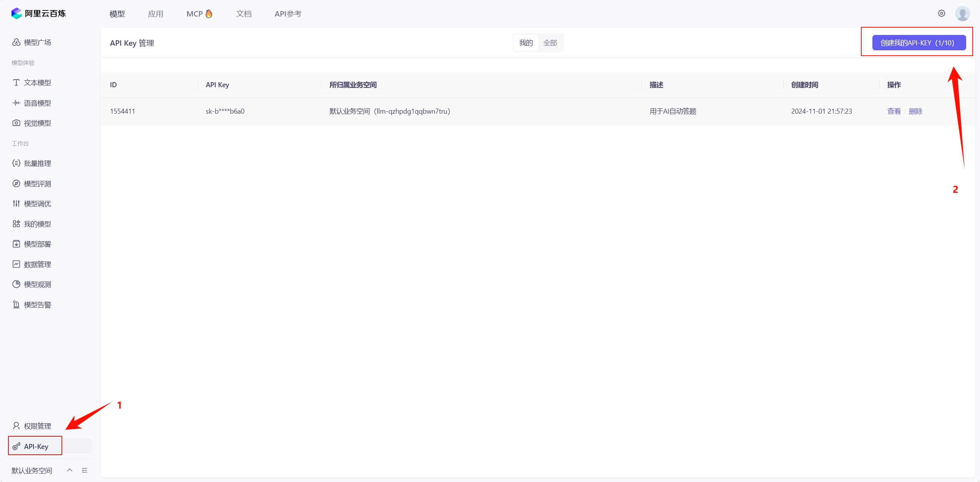Click the 默认业务空间 label at sidebar bottom

point(32,470)
